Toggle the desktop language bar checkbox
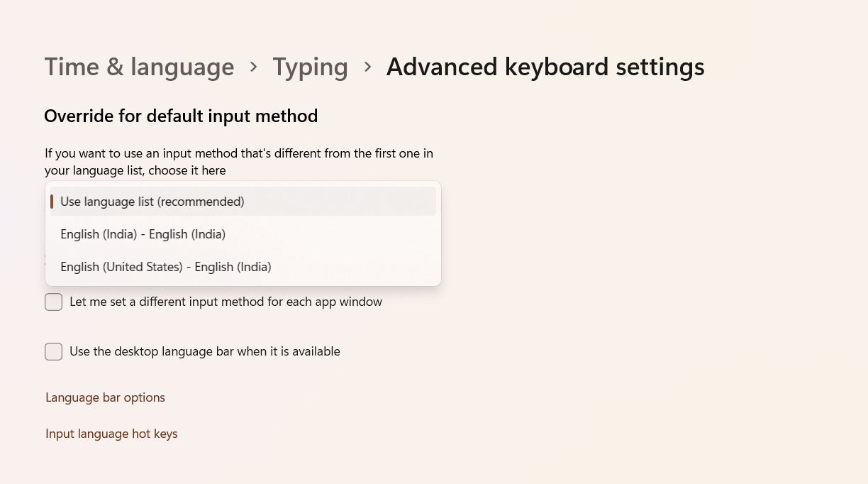This screenshot has height=484, width=868. coord(54,352)
